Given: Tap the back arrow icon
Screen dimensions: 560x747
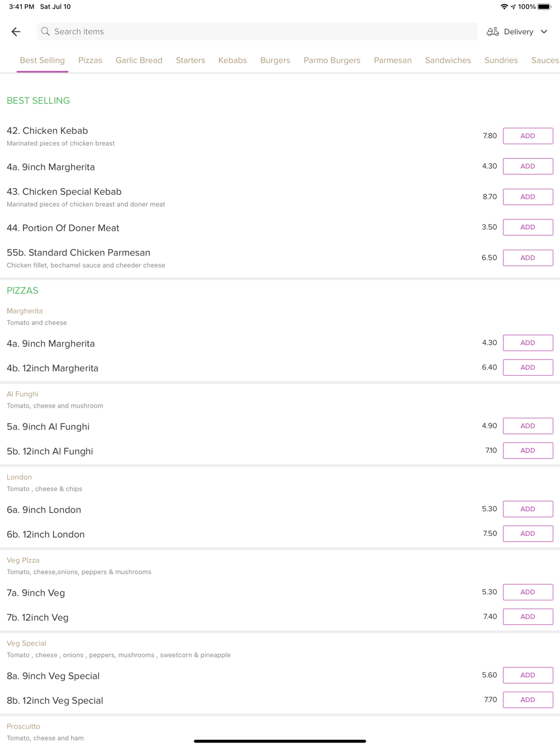Looking at the screenshot, I should (x=16, y=32).
